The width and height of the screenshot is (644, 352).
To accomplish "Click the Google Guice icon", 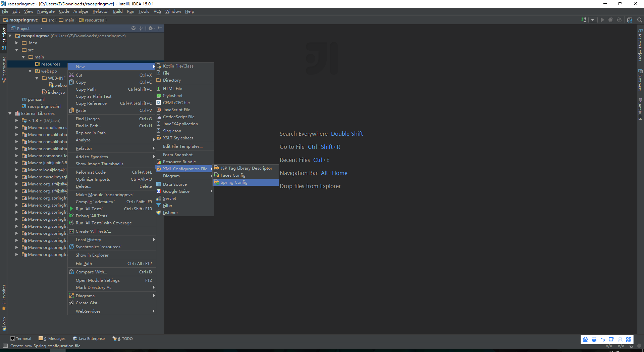I will (159, 191).
